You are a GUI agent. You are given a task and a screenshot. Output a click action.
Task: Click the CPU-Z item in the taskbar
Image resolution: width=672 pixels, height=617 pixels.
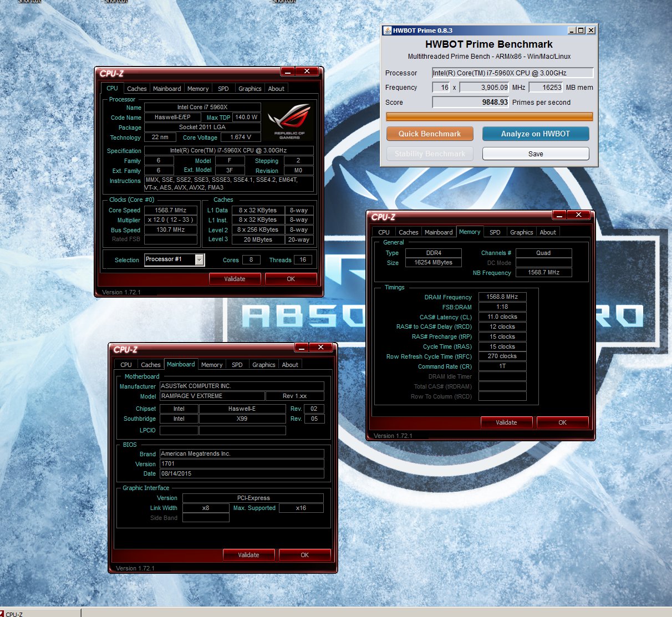pyautogui.click(x=41, y=613)
